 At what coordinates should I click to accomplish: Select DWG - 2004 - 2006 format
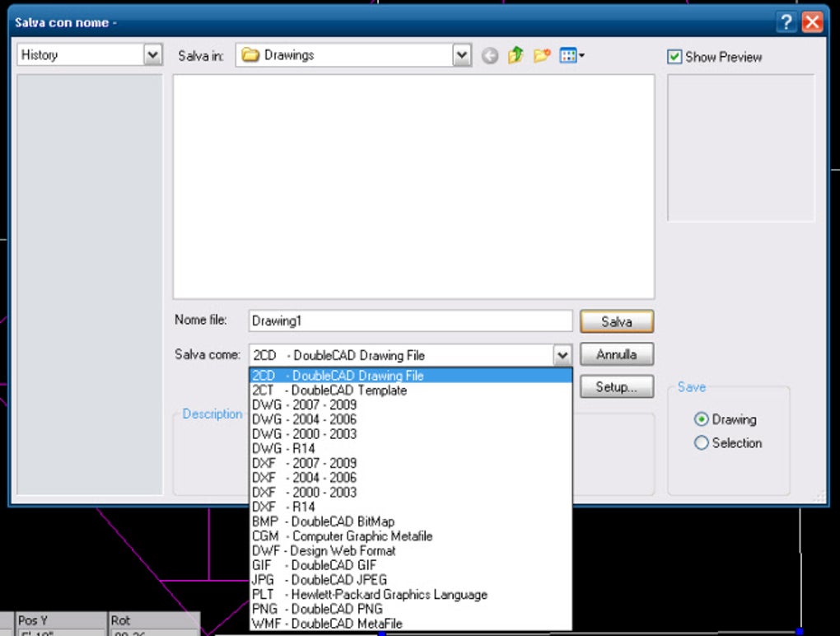[411, 419]
